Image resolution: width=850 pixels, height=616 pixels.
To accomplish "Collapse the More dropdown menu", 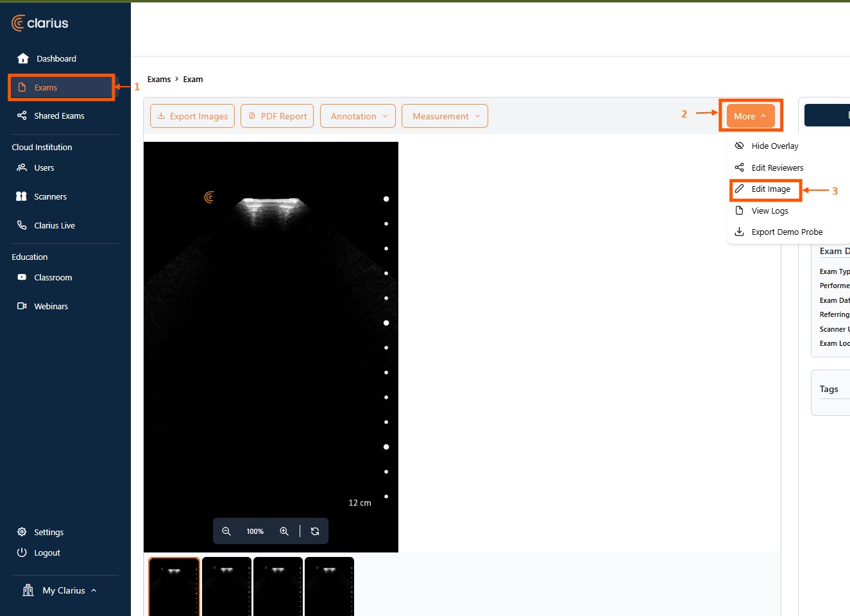I will tap(751, 116).
